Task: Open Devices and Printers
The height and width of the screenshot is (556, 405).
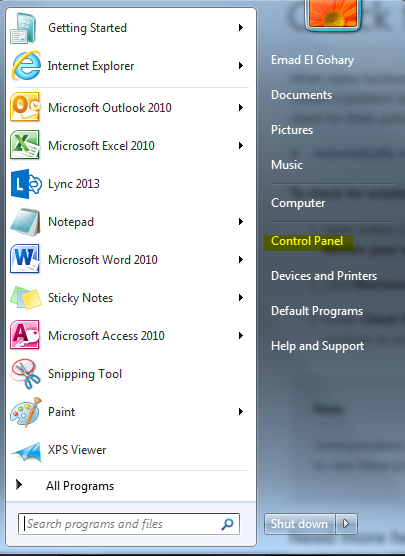Action: (324, 276)
